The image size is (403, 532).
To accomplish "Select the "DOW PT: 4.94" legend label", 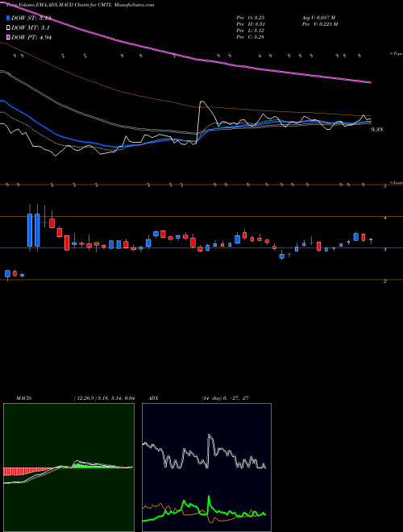I will coord(31,37).
